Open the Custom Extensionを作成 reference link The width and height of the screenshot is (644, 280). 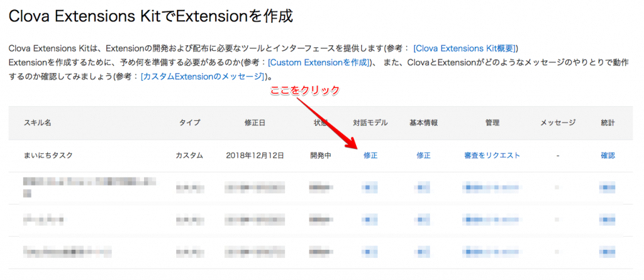coord(319,62)
